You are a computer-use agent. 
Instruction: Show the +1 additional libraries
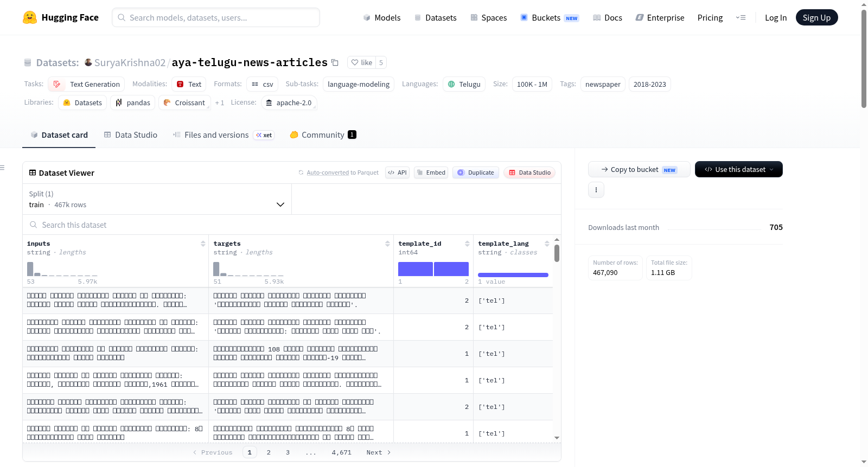coord(219,103)
